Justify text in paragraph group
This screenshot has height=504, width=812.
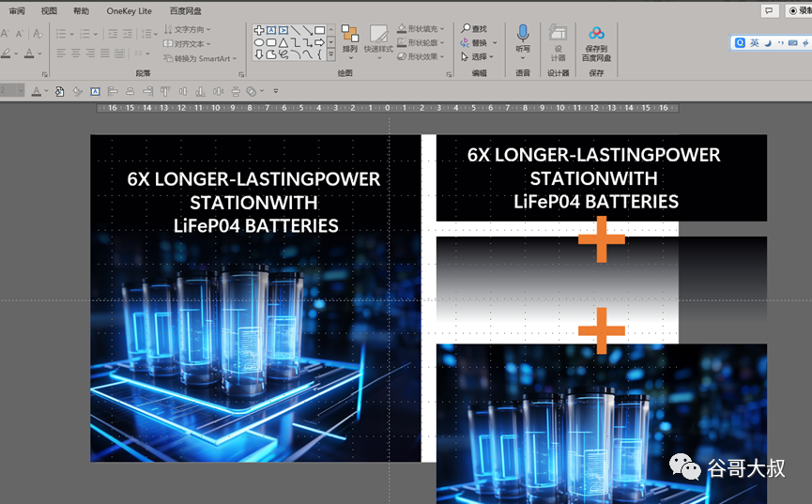(104, 53)
